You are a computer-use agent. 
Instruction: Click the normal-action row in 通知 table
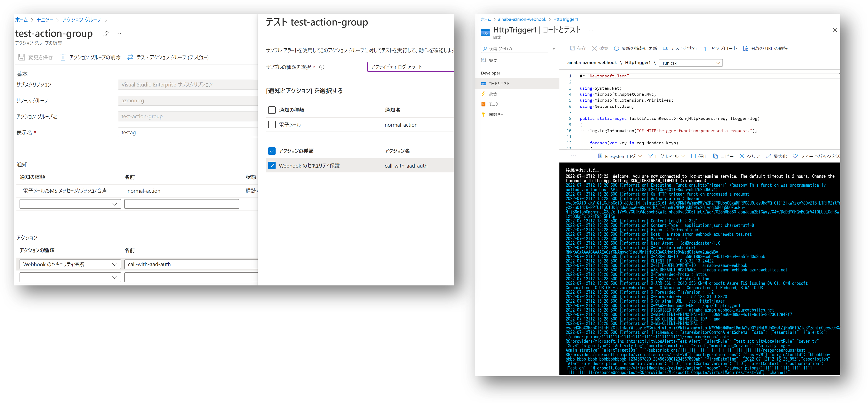point(137,191)
